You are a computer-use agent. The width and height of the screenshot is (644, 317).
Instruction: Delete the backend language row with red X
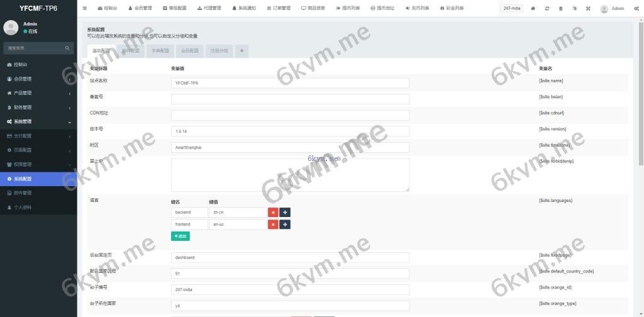click(273, 213)
